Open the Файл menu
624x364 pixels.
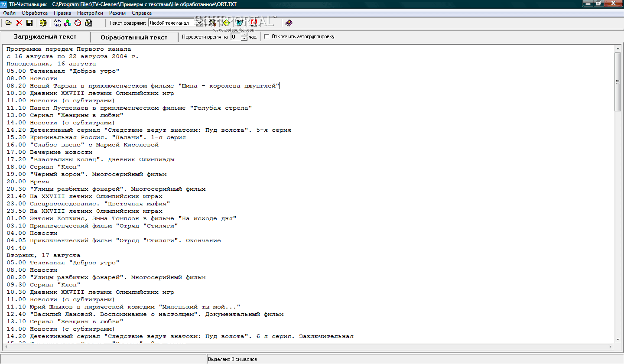[9, 13]
